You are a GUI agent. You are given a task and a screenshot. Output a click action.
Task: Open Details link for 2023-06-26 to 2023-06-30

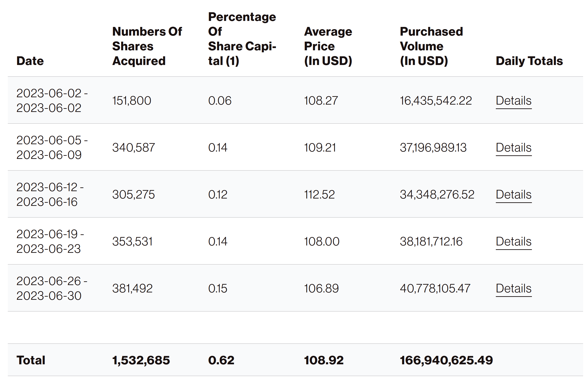coord(513,288)
